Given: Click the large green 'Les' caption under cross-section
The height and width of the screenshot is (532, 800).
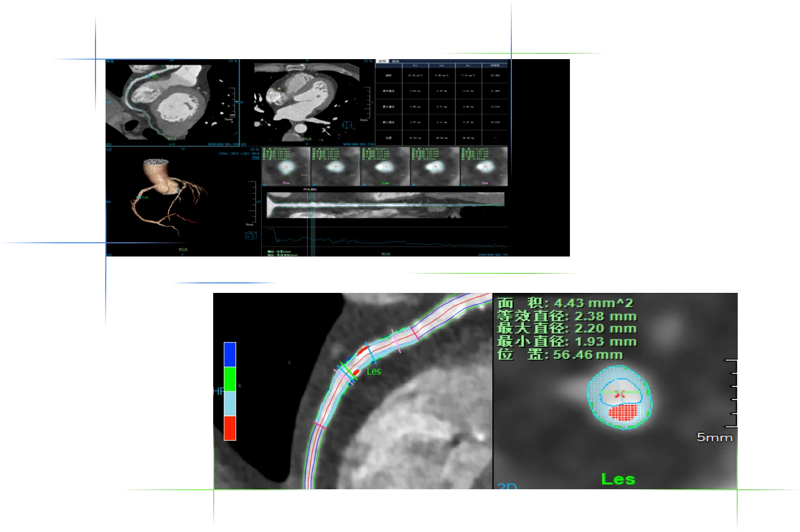Looking at the screenshot, I should 618,479.
